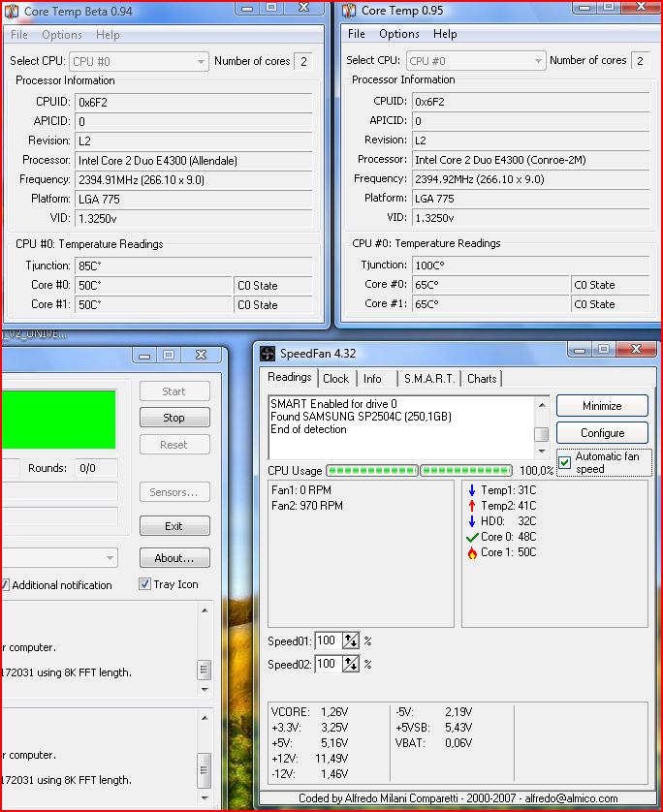The width and height of the screenshot is (663, 812).
Task: Click the VCORE 1,26V reading
Action: (310, 712)
